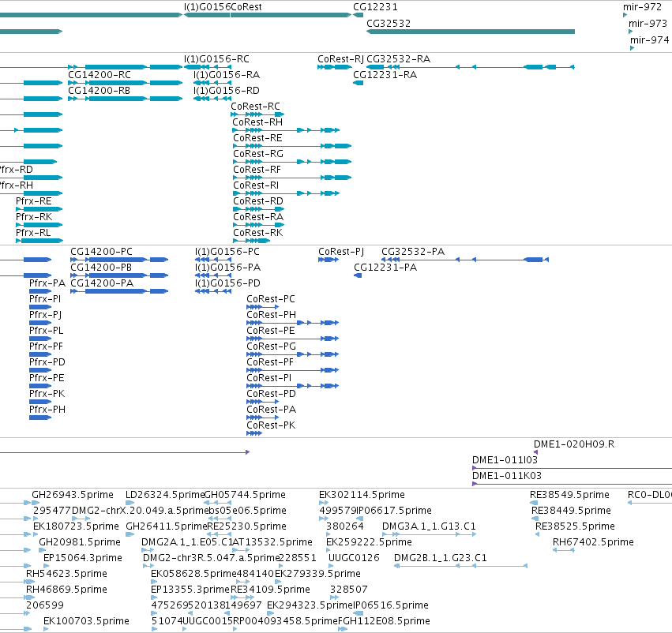Screen dimensions: 672x633
Task: Click the DME1-011K03 clone label
Action: pos(507,476)
